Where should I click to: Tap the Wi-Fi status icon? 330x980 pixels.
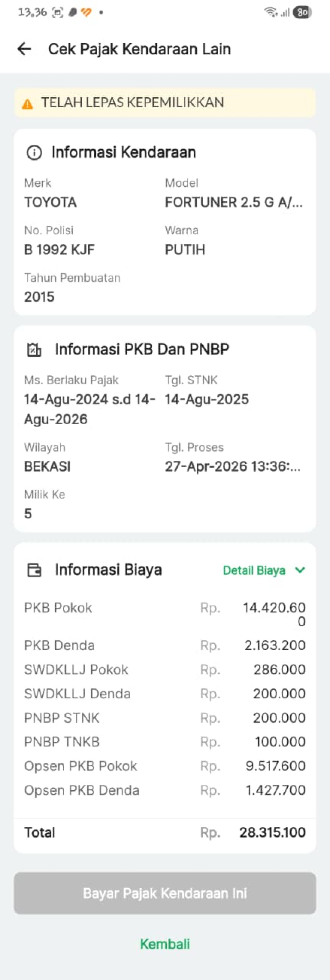pos(271,13)
